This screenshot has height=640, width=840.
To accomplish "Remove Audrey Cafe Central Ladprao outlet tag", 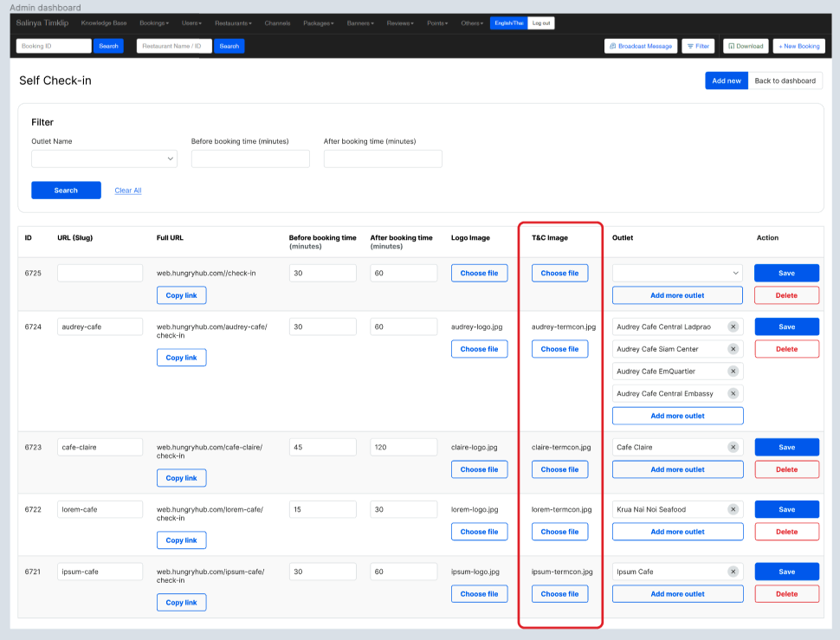I will click(x=733, y=326).
